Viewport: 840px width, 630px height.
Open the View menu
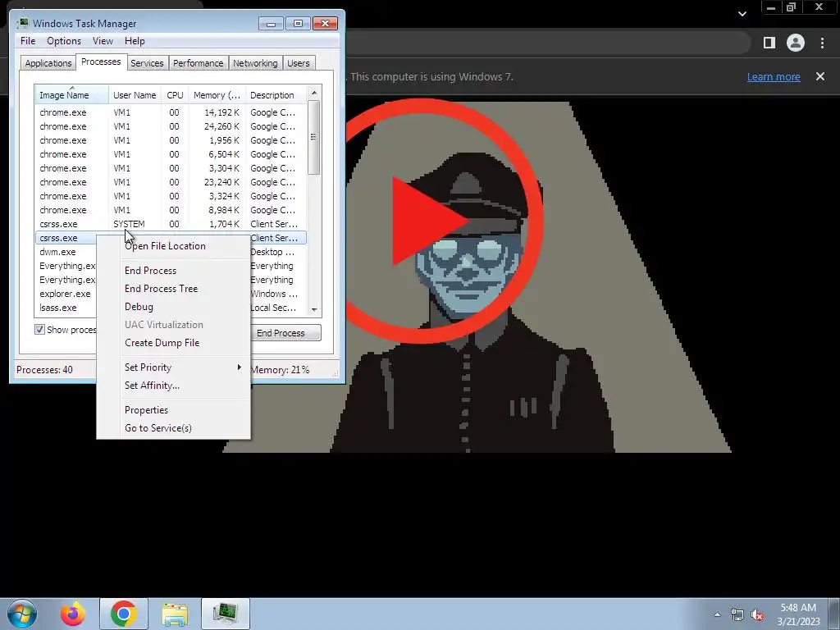(x=103, y=41)
